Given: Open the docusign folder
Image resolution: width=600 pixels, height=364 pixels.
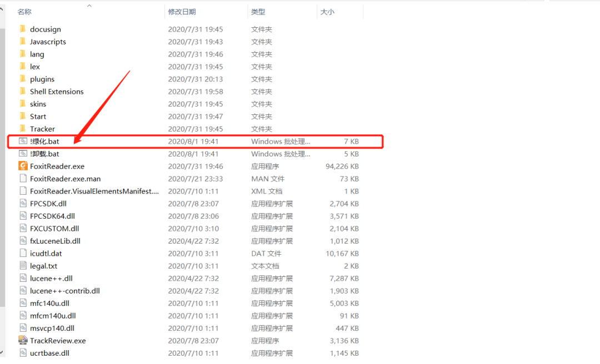Looking at the screenshot, I should coord(45,29).
